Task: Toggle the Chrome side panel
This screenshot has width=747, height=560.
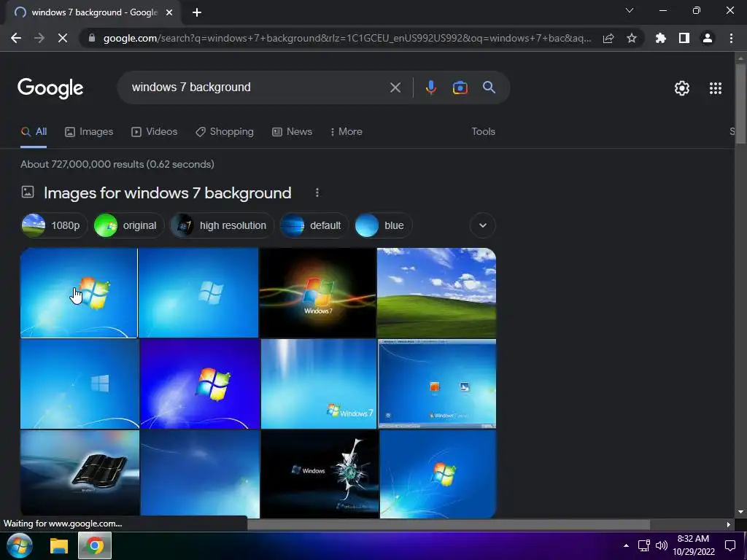Action: pyautogui.click(x=684, y=38)
